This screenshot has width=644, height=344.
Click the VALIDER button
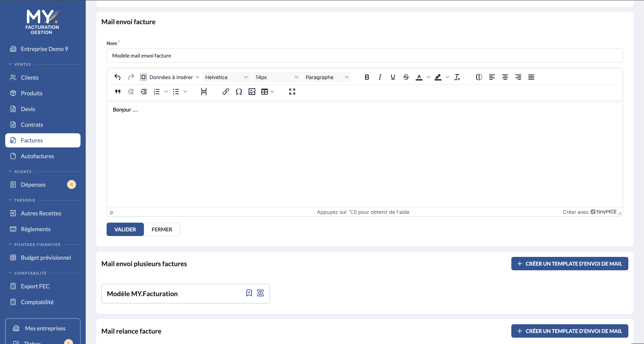(125, 229)
